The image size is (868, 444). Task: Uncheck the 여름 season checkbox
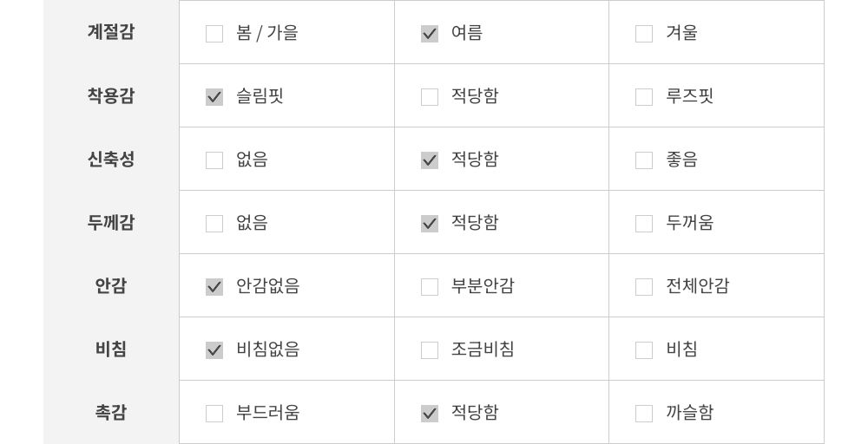[430, 34]
